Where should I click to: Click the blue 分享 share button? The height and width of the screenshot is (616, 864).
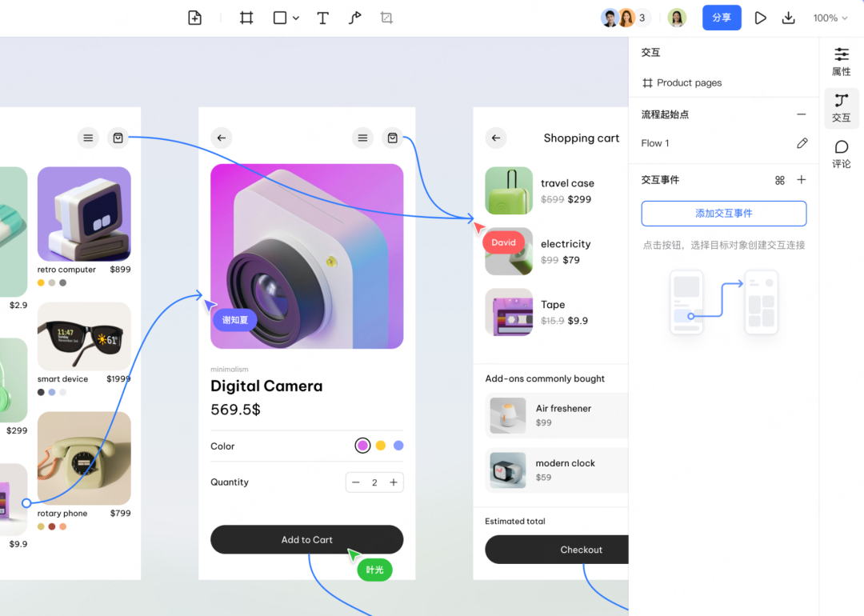(722, 18)
